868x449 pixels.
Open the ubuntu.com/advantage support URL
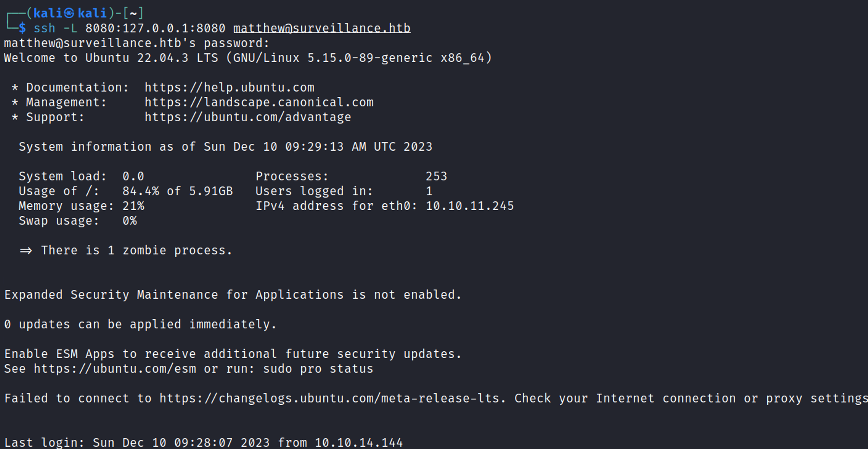(247, 117)
